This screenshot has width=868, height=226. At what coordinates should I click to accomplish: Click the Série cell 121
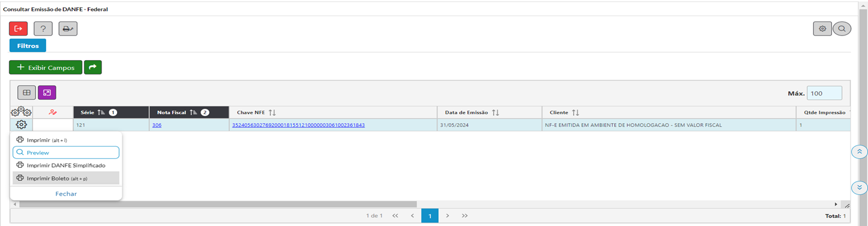(x=111, y=125)
